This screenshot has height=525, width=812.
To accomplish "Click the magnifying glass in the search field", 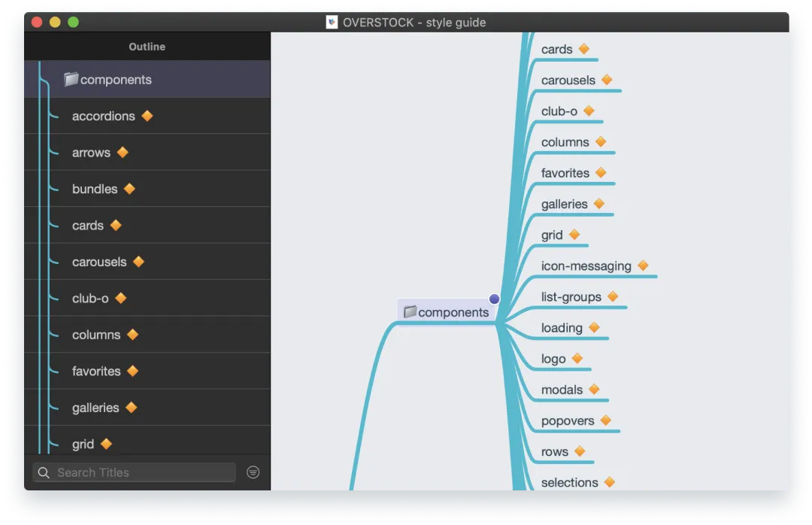I will [44, 472].
